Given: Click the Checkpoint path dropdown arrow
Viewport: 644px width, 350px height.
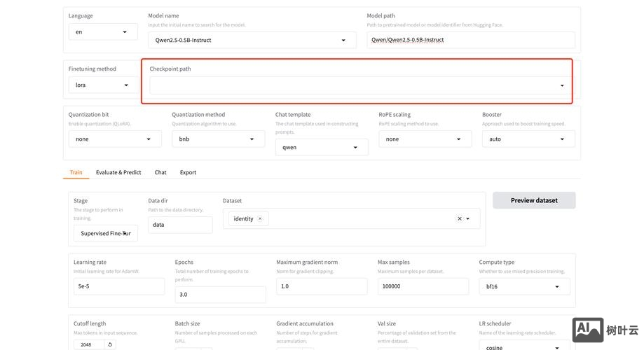Looking at the screenshot, I should (561, 85).
